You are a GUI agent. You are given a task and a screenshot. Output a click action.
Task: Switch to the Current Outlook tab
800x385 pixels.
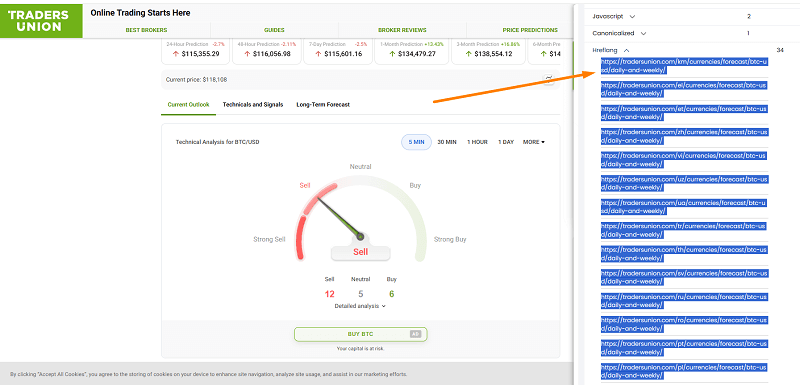[188, 105]
